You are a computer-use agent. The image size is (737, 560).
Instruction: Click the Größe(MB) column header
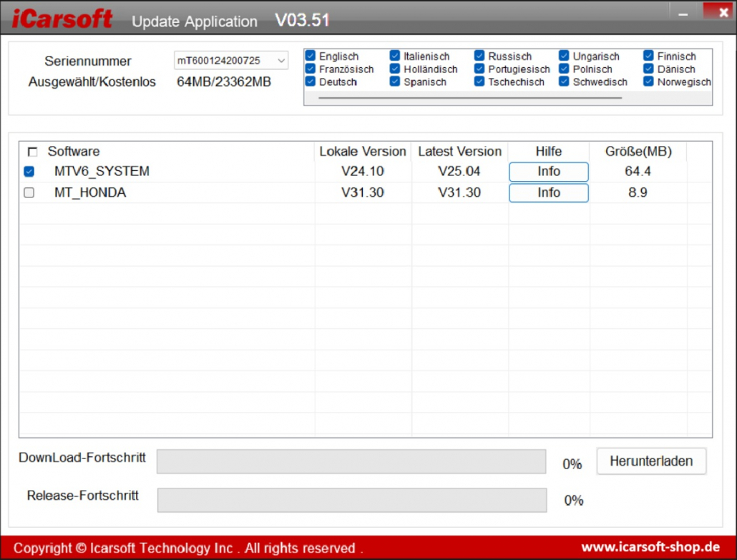[x=638, y=152]
